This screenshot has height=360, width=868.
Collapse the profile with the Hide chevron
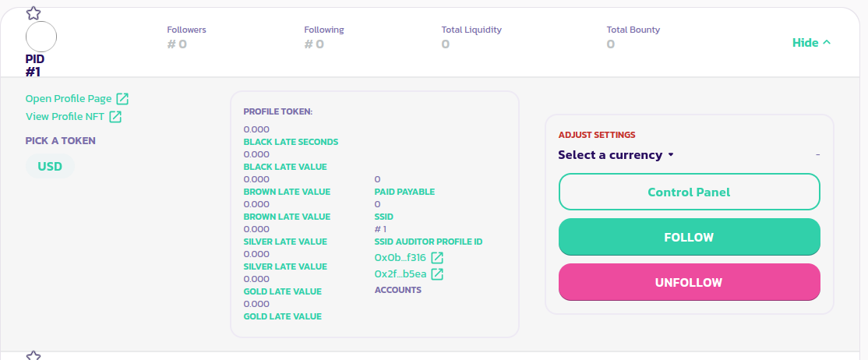tap(811, 43)
